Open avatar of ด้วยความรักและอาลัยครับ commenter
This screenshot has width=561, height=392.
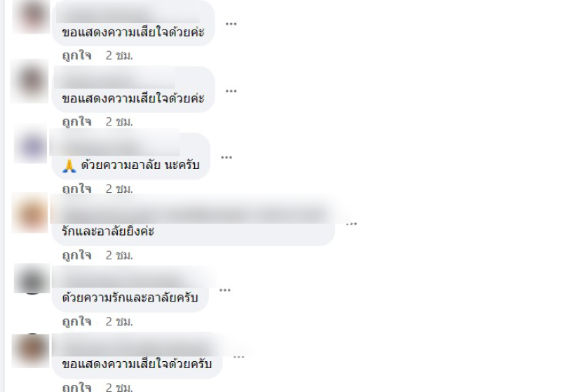pyautogui.click(x=32, y=279)
